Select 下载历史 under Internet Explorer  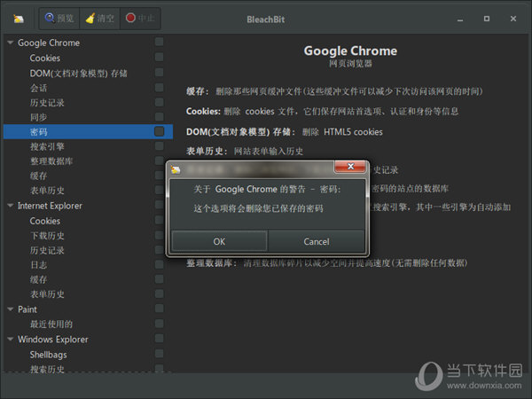47,236
